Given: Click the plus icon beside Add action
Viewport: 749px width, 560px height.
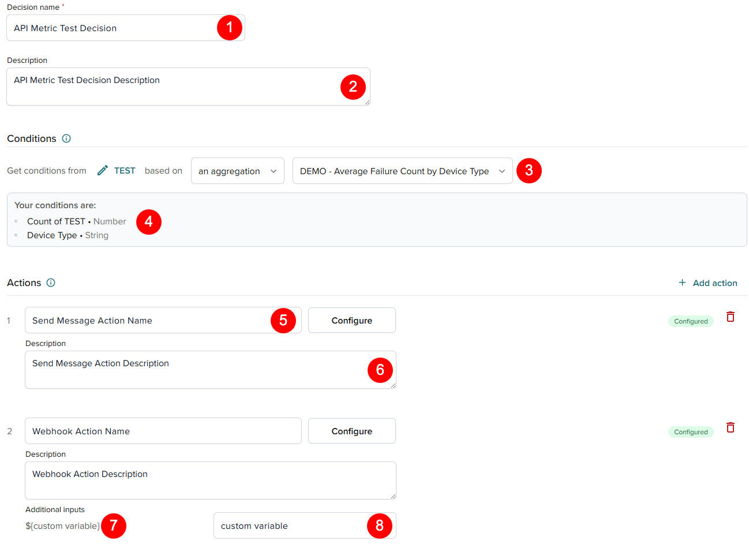Looking at the screenshot, I should click(682, 283).
